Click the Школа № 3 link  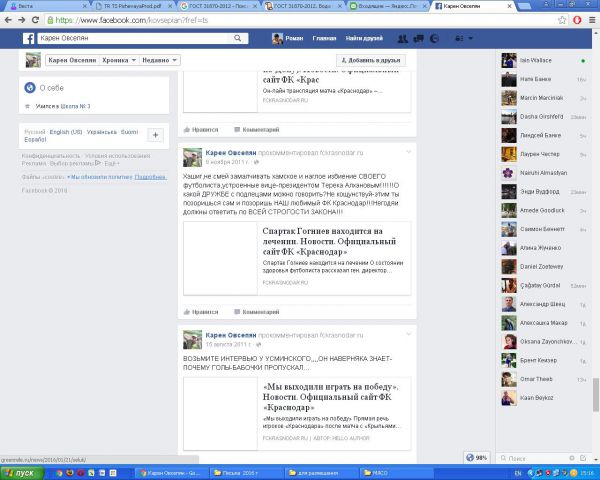(x=76, y=106)
